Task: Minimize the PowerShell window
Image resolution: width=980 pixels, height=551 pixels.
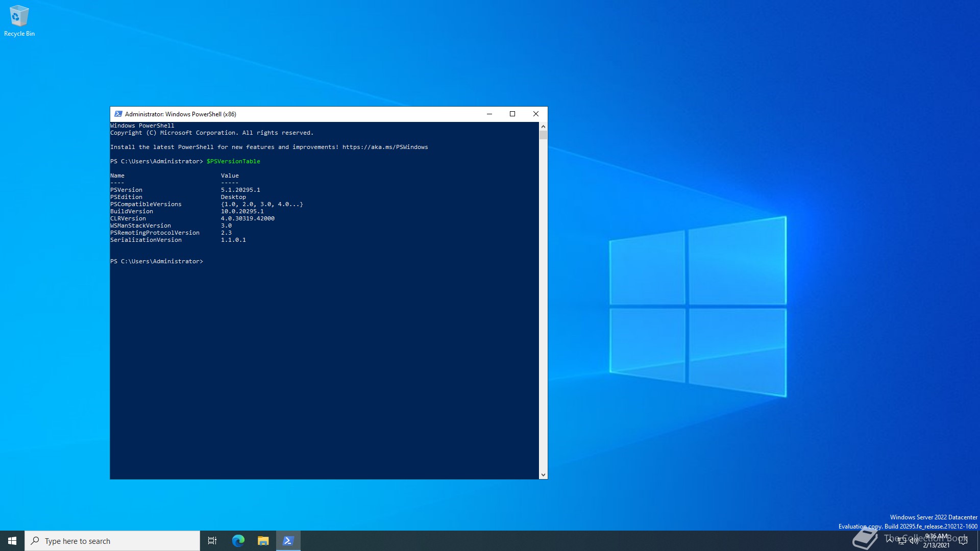Action: tap(489, 114)
